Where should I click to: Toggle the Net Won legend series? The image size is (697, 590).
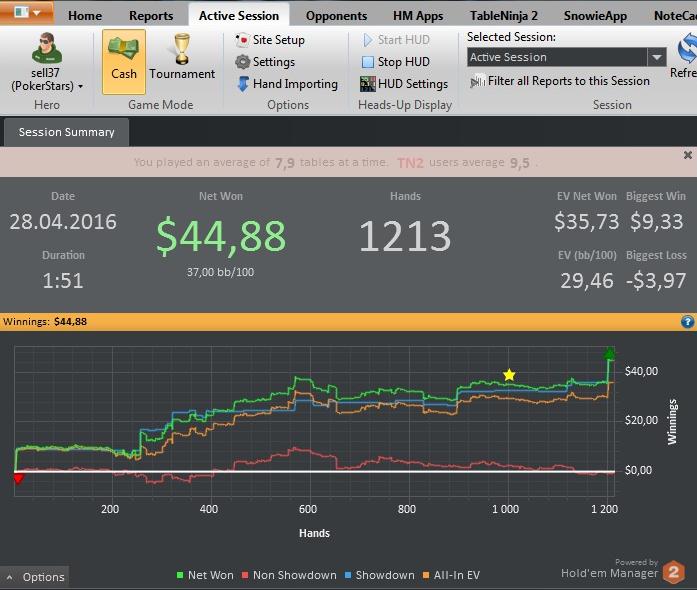click(205, 575)
